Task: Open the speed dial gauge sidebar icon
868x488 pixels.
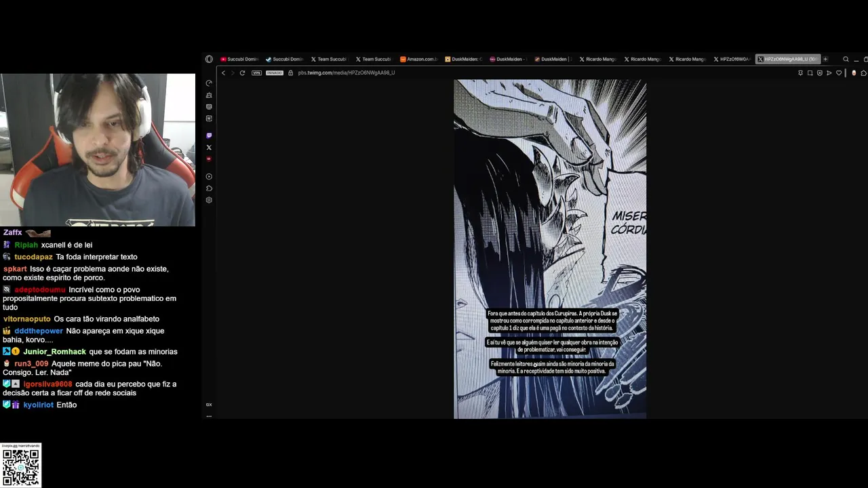Action: [209, 83]
